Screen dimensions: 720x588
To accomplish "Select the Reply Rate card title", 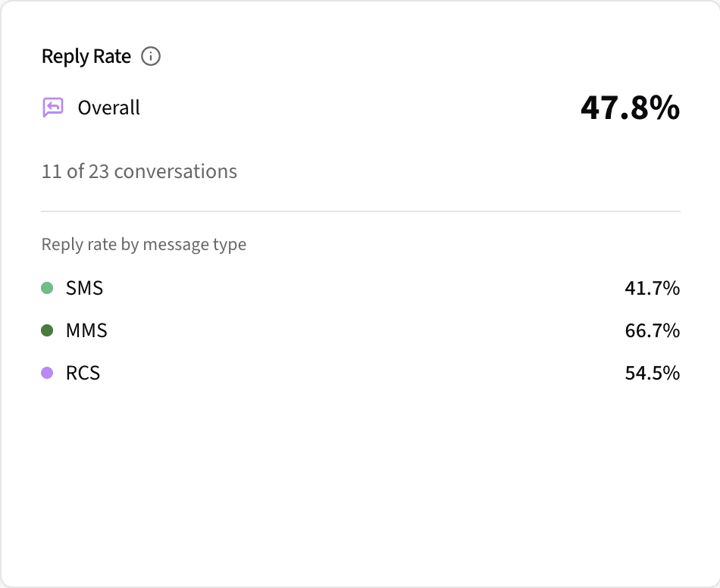I will pos(86,56).
